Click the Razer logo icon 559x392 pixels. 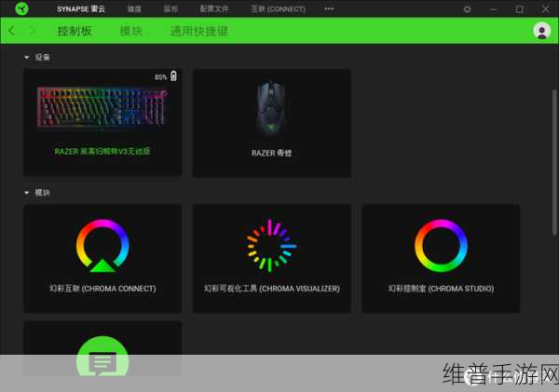pyautogui.click(x=21, y=9)
